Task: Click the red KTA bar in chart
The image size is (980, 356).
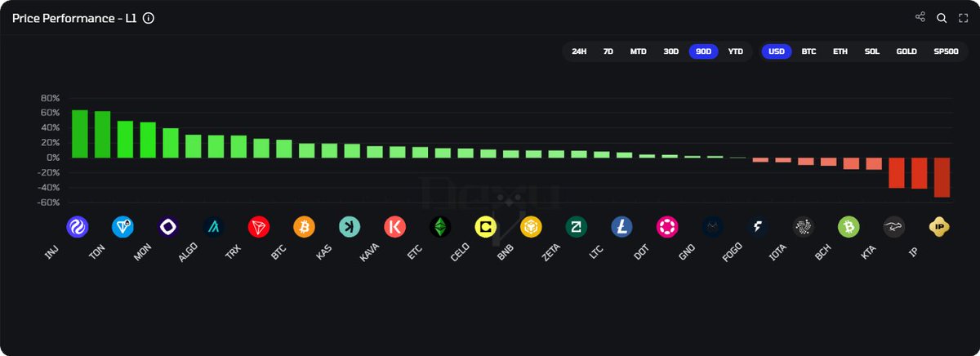Action: tap(897, 172)
